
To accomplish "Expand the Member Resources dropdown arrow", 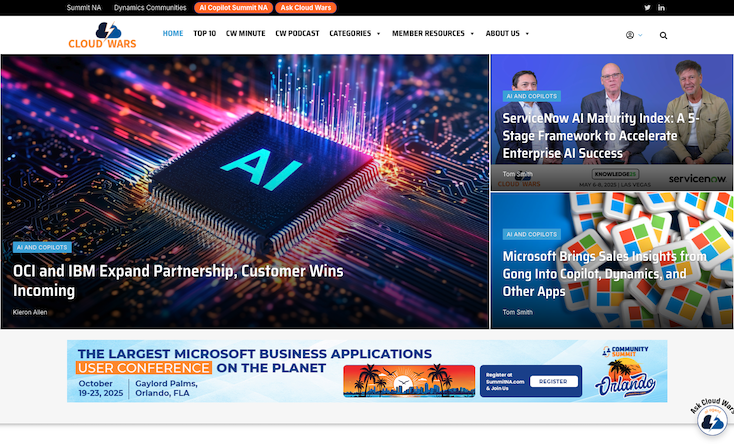I will (472, 34).
